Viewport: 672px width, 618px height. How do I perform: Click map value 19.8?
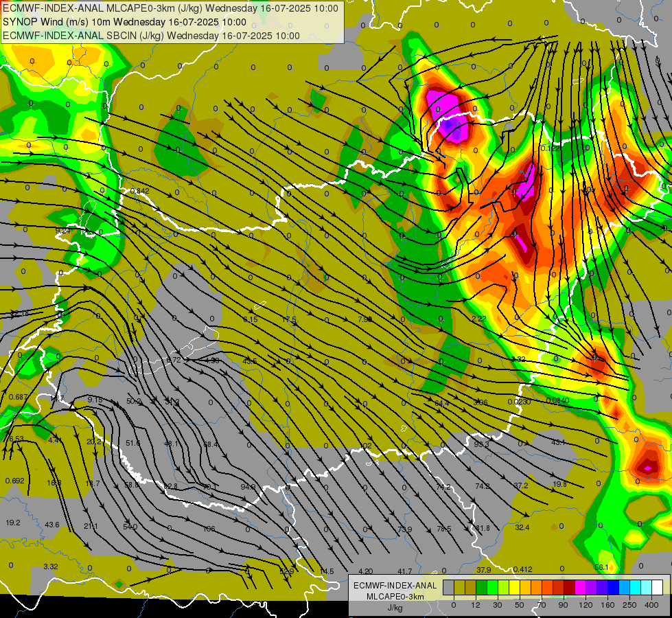click(559, 484)
